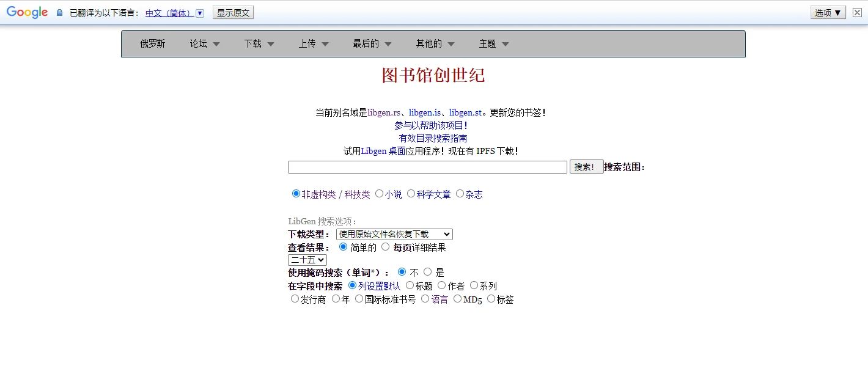Open the 参与以帮助该项目 link
Image resolution: width=868 pixels, height=385 pixels.
coord(431,125)
